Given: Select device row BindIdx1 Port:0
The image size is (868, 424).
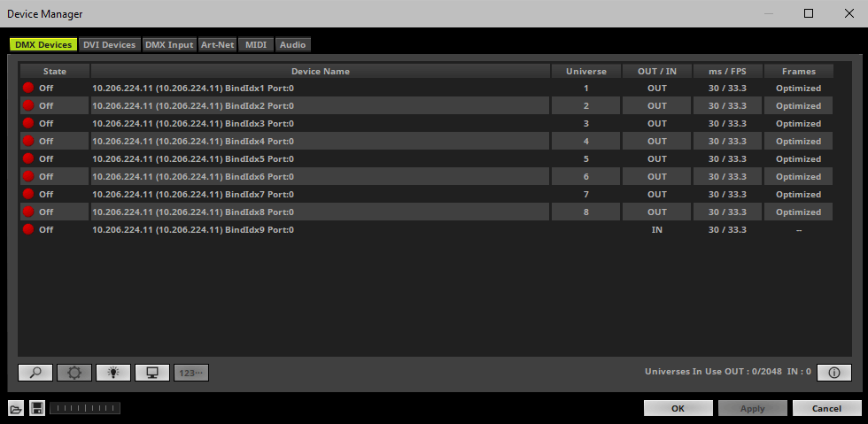Looking at the screenshot, I should tap(426, 88).
